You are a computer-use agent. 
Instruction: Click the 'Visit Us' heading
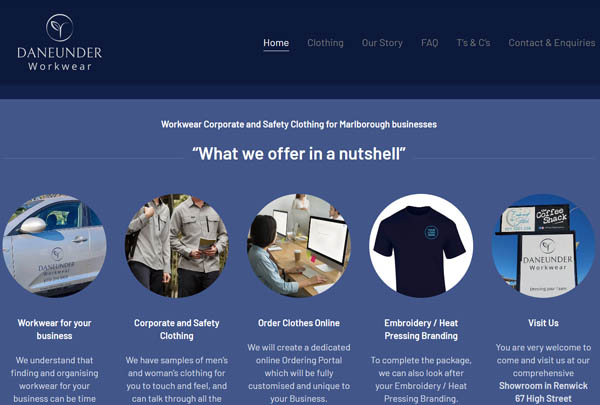(543, 323)
